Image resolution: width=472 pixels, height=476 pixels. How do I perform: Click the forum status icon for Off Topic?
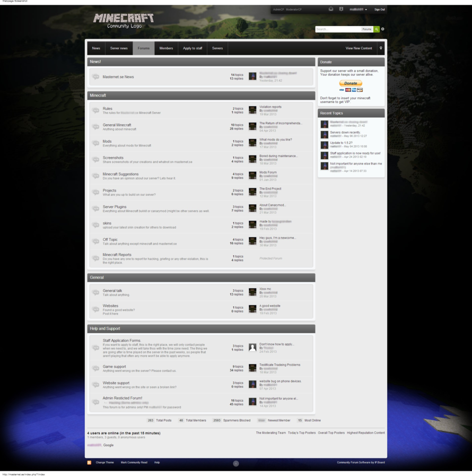(x=96, y=241)
